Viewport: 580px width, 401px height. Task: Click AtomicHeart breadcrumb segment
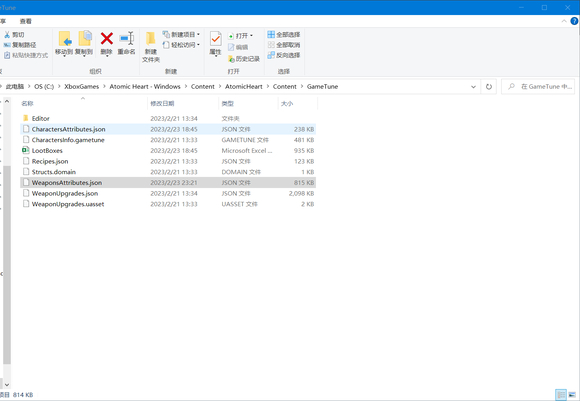[244, 87]
